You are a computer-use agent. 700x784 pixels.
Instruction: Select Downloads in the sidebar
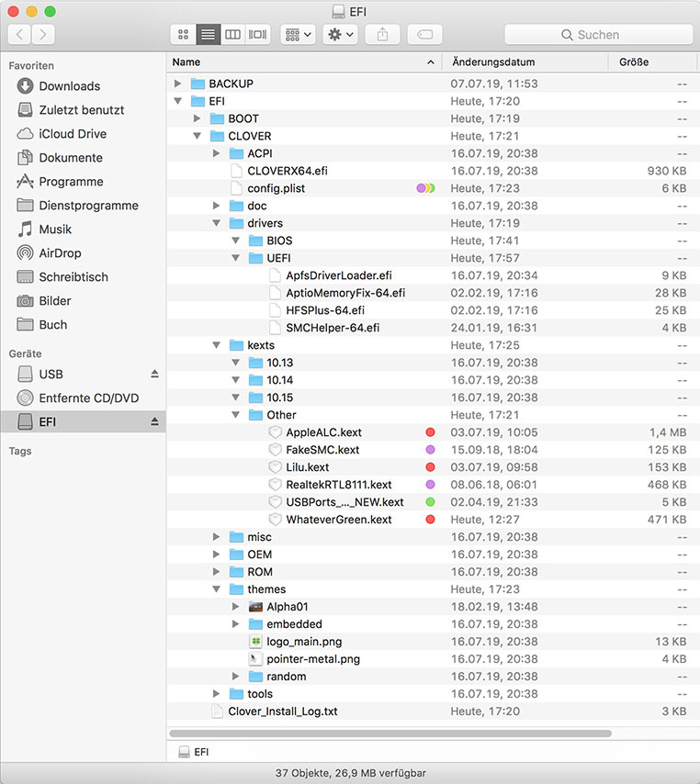[69, 86]
